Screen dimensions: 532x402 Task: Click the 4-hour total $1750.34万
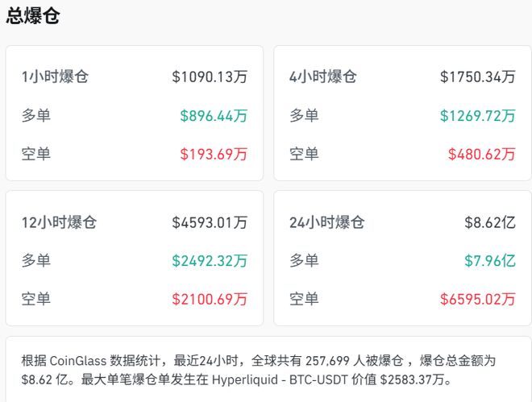pos(477,77)
